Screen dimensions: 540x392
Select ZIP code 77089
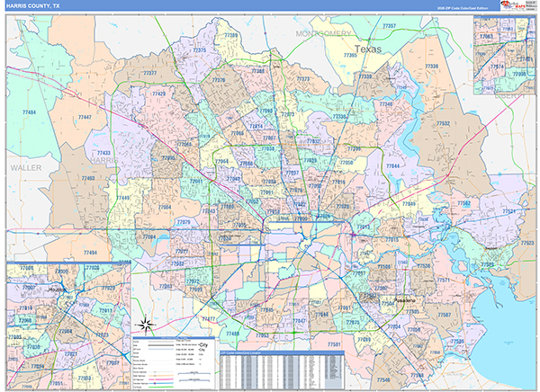click(364, 339)
